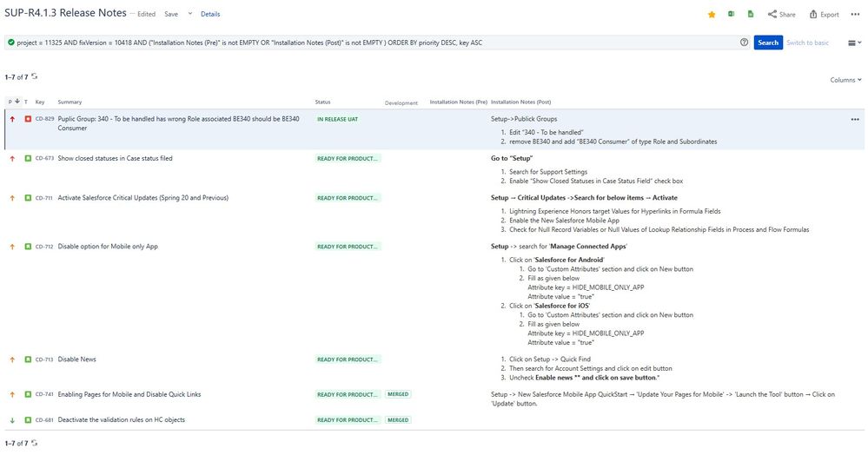Sort by the Type (T) column header
Image resolution: width=868 pixels, height=455 pixels.
point(26,102)
